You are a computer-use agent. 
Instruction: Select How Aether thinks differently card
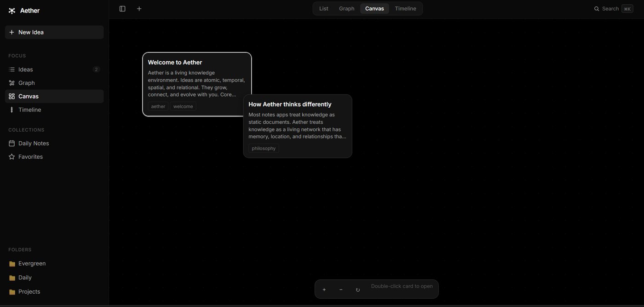298,126
